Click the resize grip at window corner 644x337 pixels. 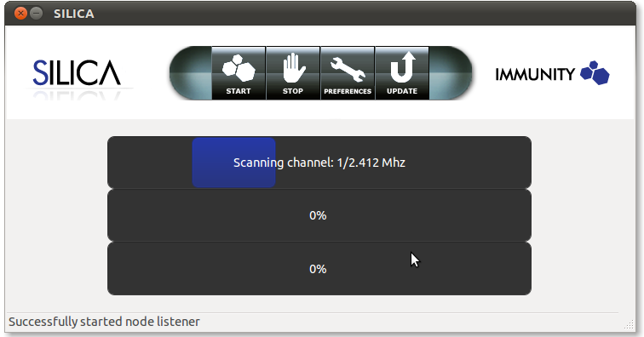click(629, 325)
